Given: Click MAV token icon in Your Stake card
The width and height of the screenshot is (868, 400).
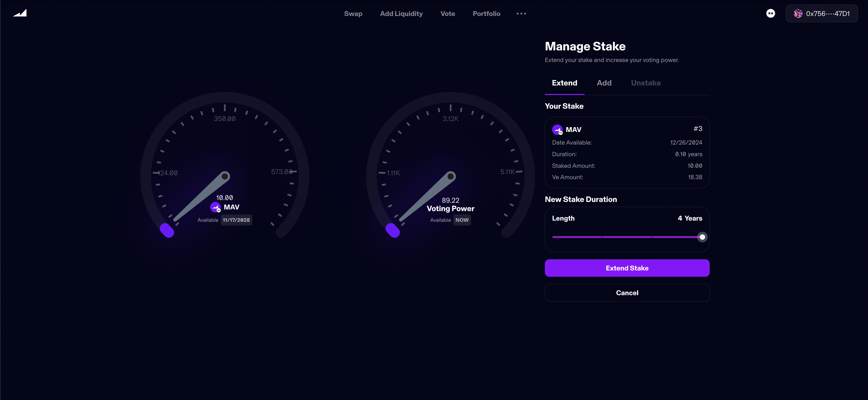Looking at the screenshot, I should tap(557, 129).
